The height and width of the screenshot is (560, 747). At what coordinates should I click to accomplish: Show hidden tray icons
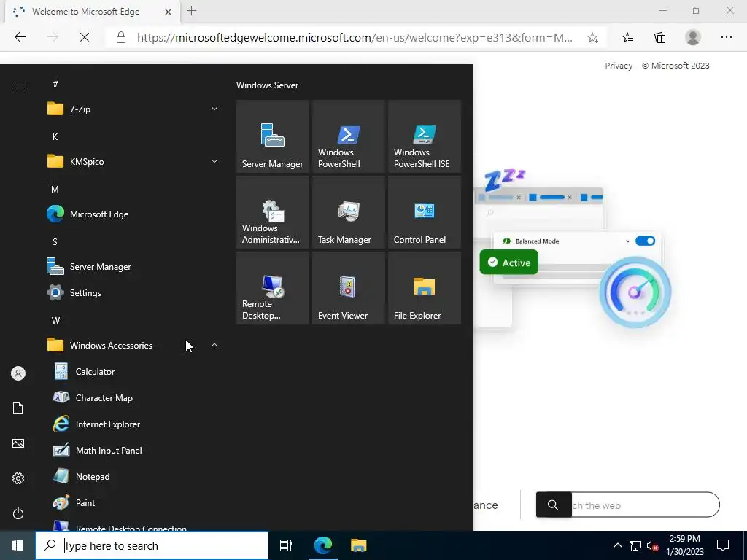tap(617, 545)
